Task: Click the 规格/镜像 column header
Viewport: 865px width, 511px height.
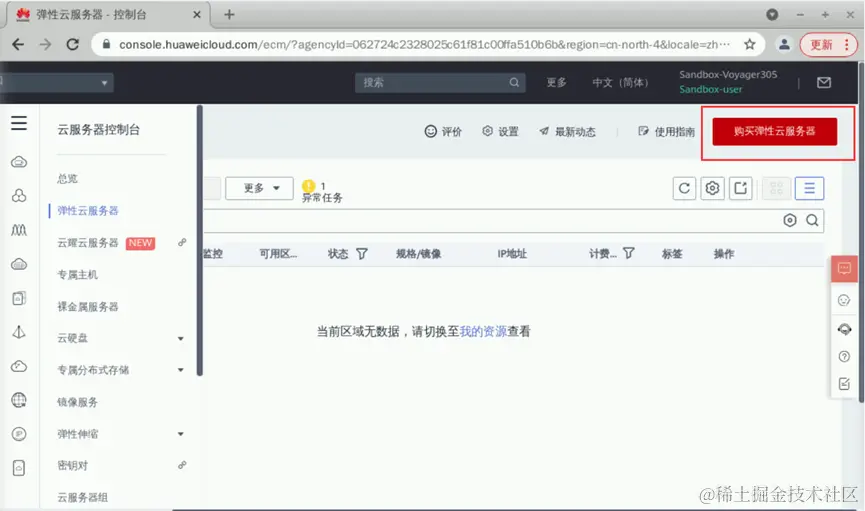Action: pyautogui.click(x=419, y=254)
